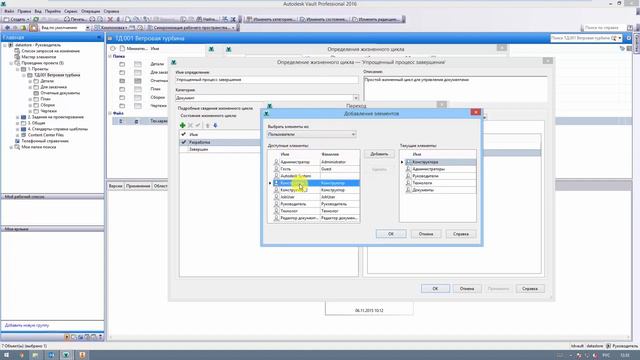Open the Категория Документ dropdown
The image size is (640, 360).
click(356, 98)
